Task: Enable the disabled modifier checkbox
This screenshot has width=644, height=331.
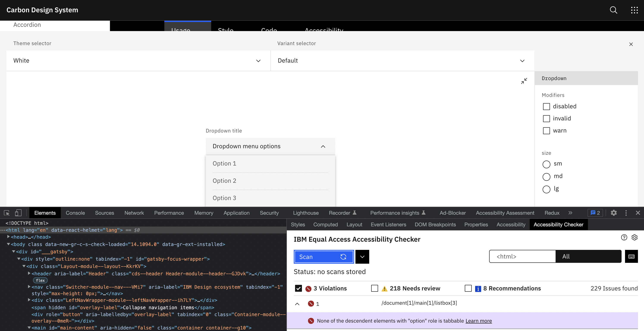Action: tap(547, 107)
